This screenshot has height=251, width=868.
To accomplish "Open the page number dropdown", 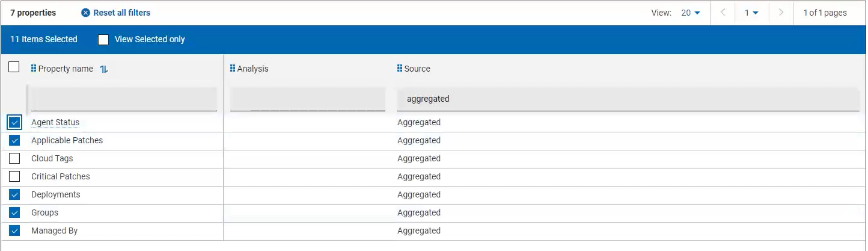I will coord(751,13).
